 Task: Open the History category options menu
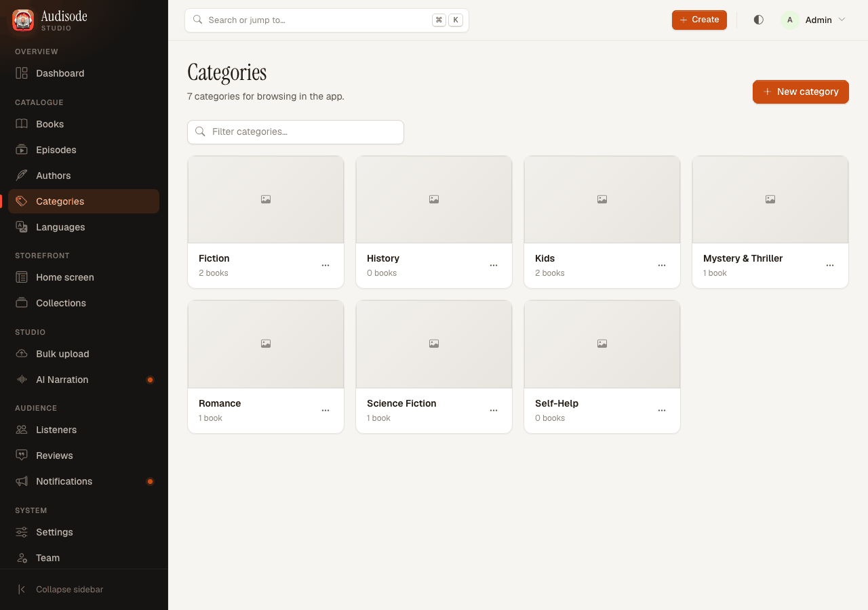tap(494, 265)
